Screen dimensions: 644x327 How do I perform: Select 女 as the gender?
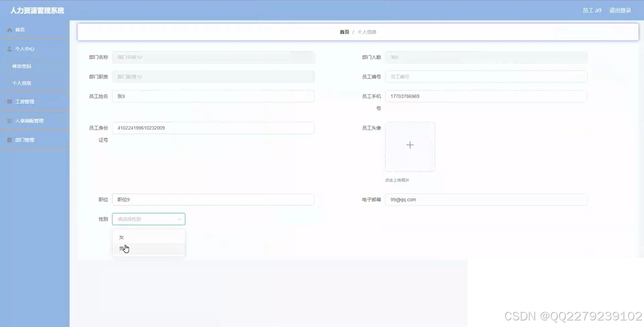(x=121, y=237)
